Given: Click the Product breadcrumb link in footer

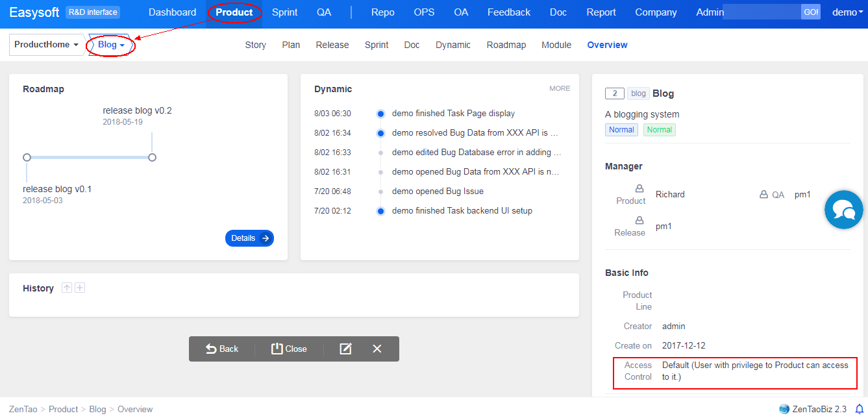Looking at the screenshot, I should click(63, 409).
